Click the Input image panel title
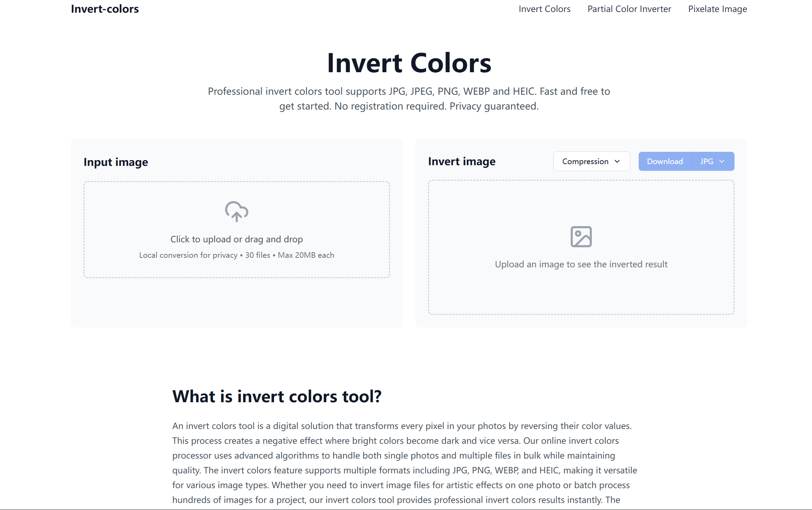Screen dimensions: 812x510 click(116, 162)
